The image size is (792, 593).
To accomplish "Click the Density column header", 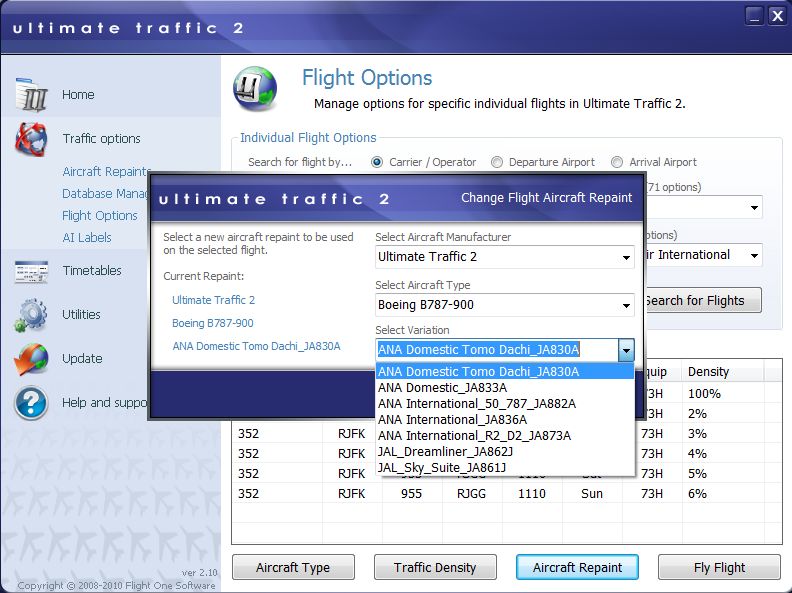I will (722, 372).
